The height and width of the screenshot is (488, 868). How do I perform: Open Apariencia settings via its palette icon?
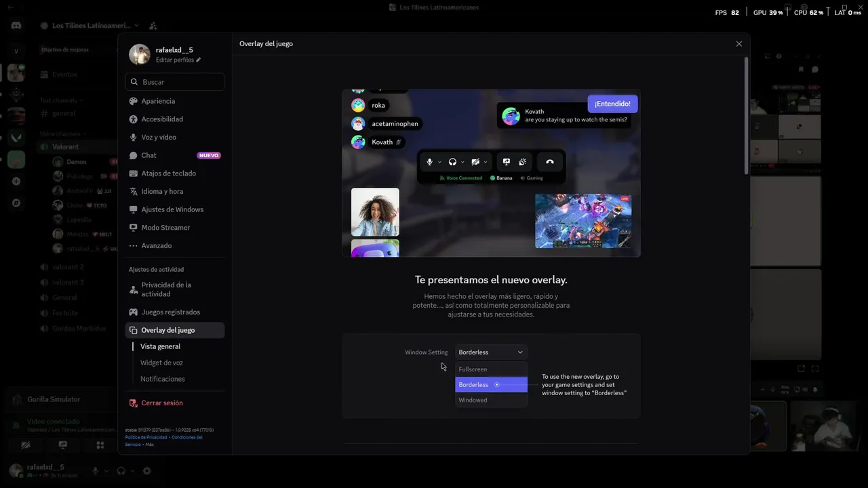click(x=134, y=101)
